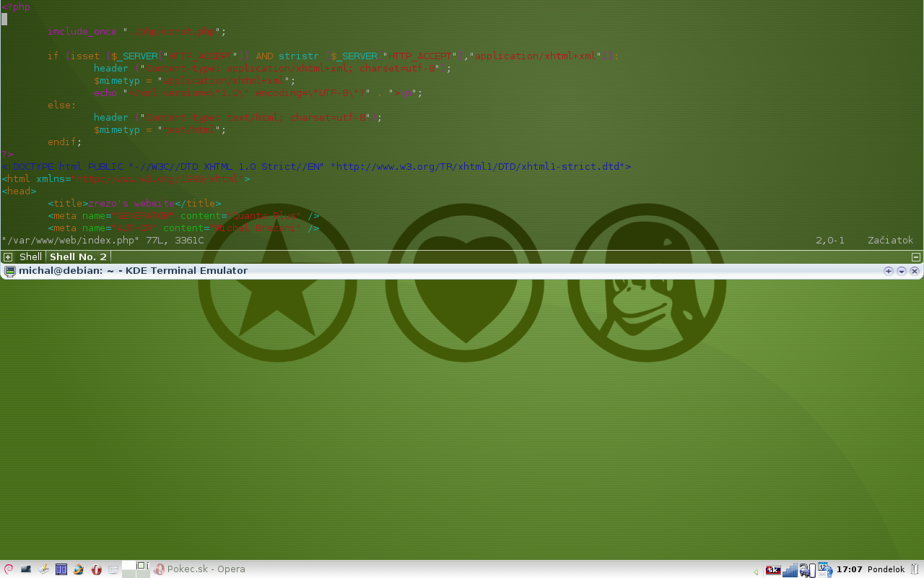Click the Pondelok day label
This screenshot has width=924, height=578.
886,569
